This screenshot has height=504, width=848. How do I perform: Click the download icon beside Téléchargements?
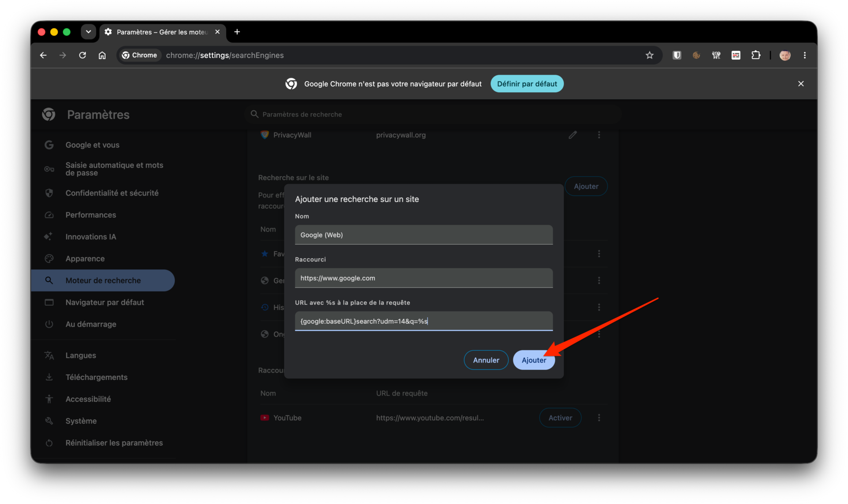49,377
